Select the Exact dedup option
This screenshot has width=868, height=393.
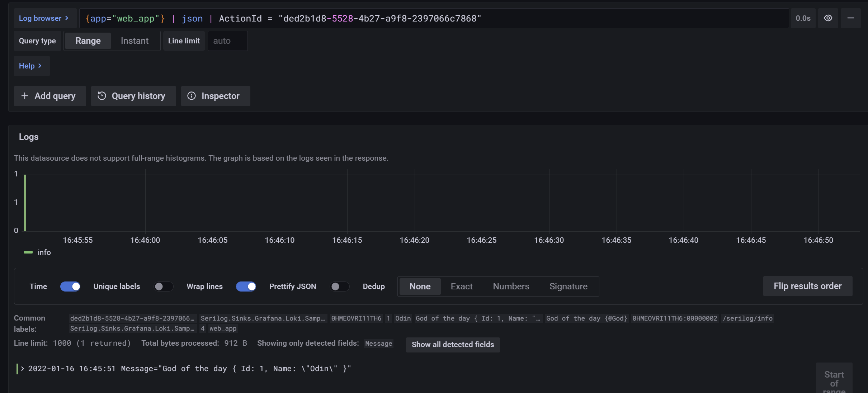tap(461, 287)
